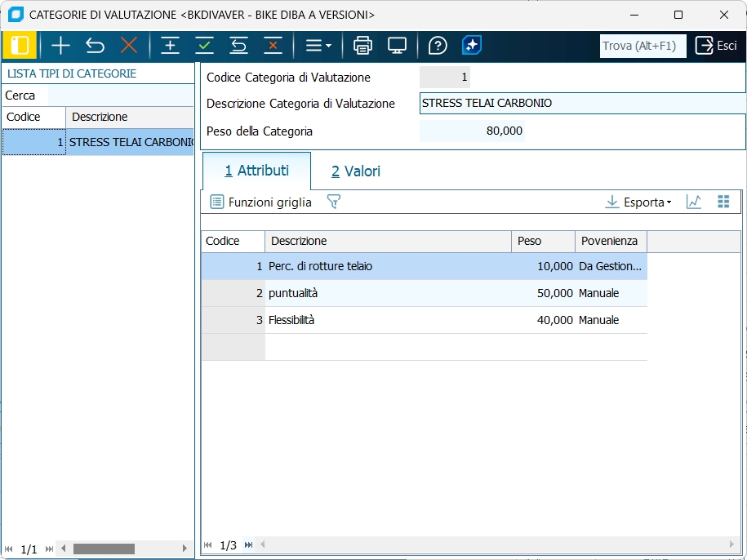
Task: Click the Descrizione Categoria di Valutazione field
Action: tap(583, 104)
